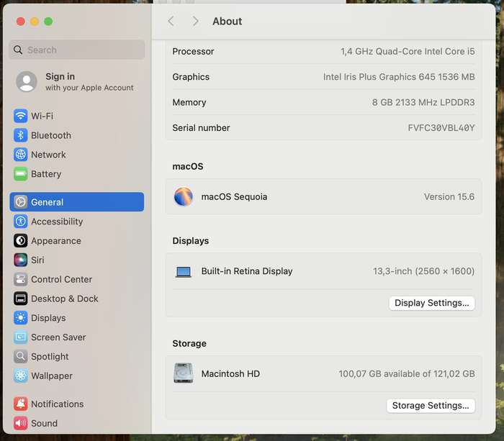Click '1,4 GHz Quad-Core Intel Core i5'
The width and height of the screenshot is (504, 441).
point(408,51)
